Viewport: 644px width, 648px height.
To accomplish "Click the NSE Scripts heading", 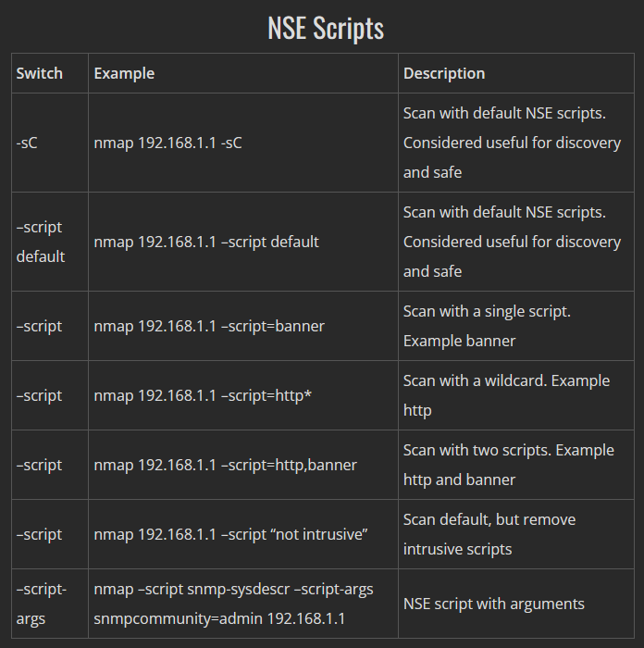I will (x=326, y=29).
